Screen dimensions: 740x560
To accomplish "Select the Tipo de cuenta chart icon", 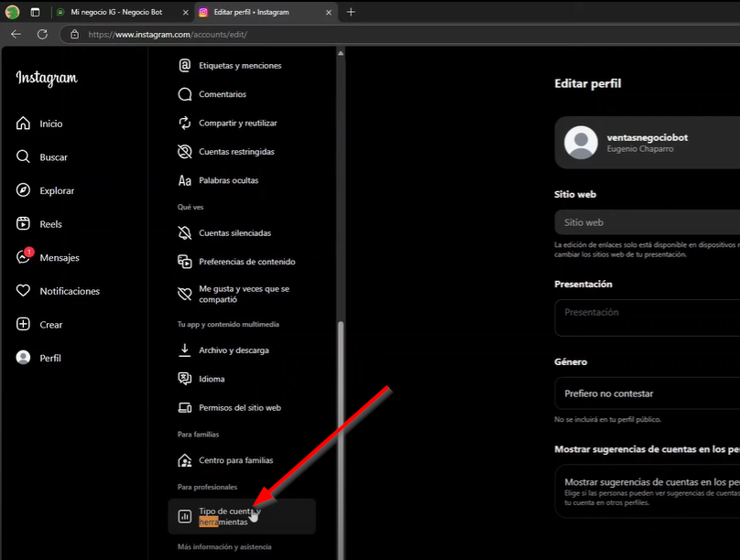I will (x=184, y=517).
